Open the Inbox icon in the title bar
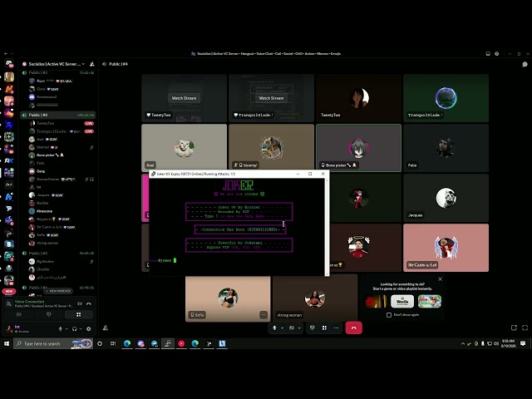532x399 pixels. tap(488, 53)
